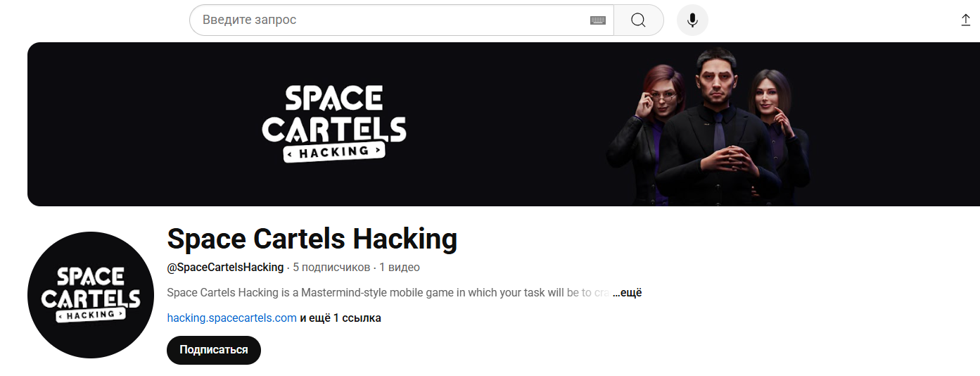Open the hacking.spacecartels.com link
Image resolution: width=980 pixels, height=376 pixels.
231,318
